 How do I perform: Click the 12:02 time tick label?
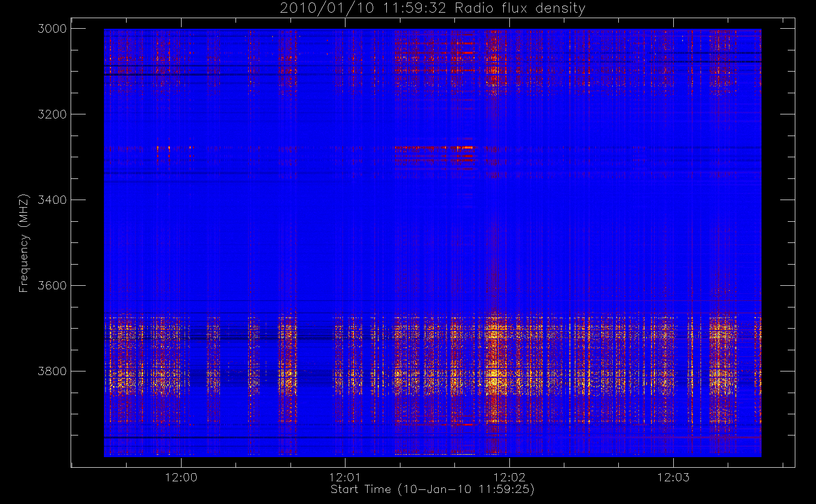(509, 477)
